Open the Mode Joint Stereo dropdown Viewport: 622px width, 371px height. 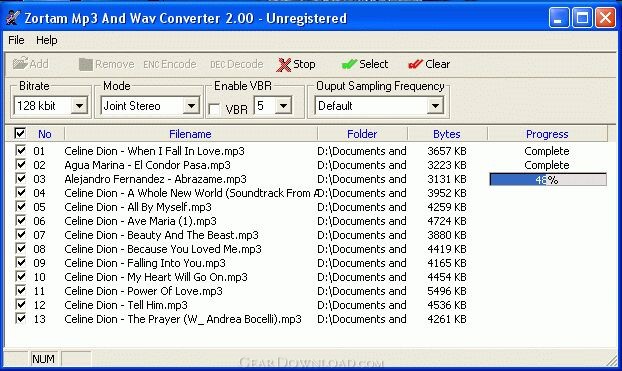191,106
